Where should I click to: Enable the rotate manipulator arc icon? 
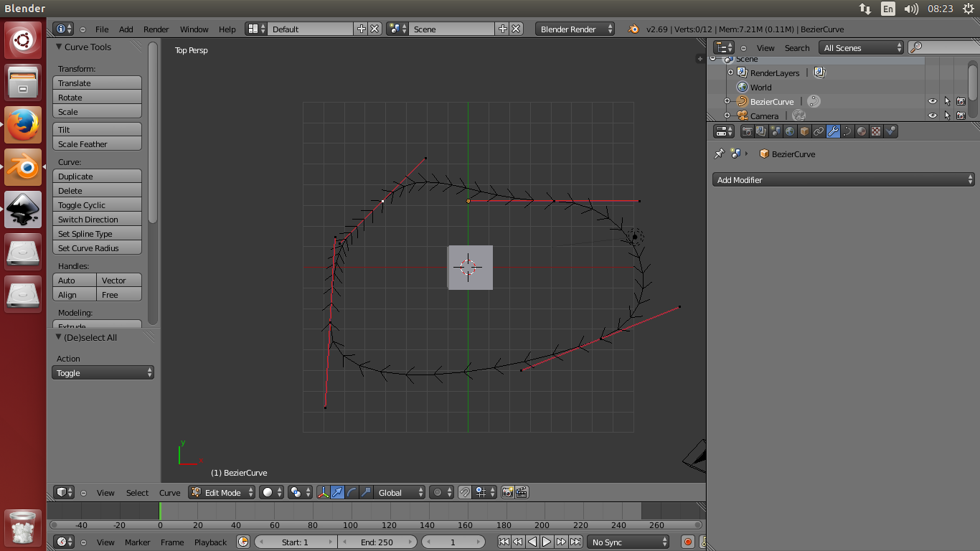(x=352, y=492)
